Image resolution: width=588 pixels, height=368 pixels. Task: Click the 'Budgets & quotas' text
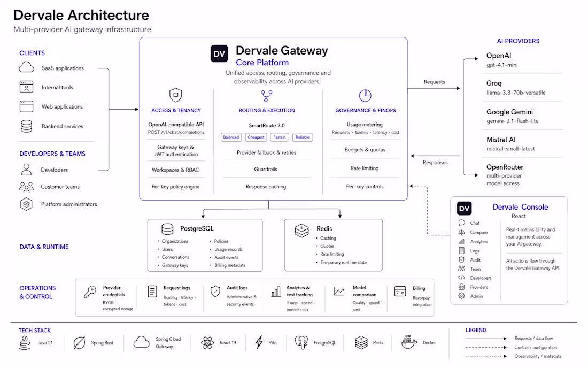pyautogui.click(x=365, y=150)
